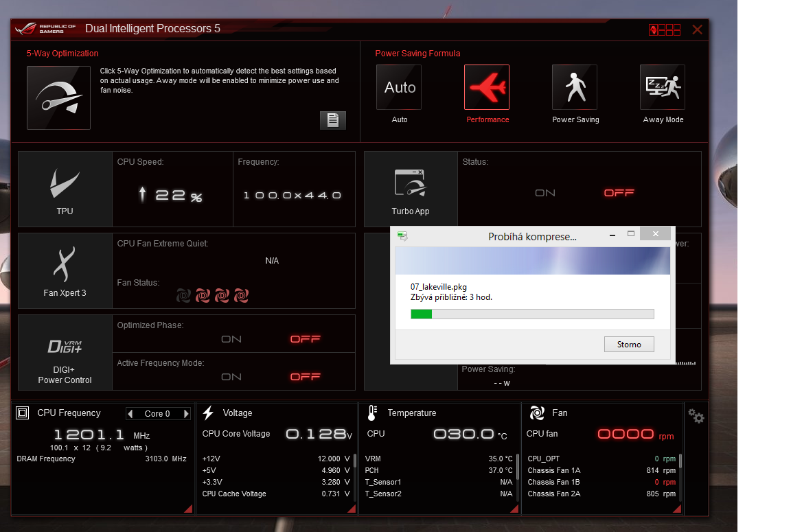Open the optimization report document icon
Screen dimensions: 791x532
333,120
